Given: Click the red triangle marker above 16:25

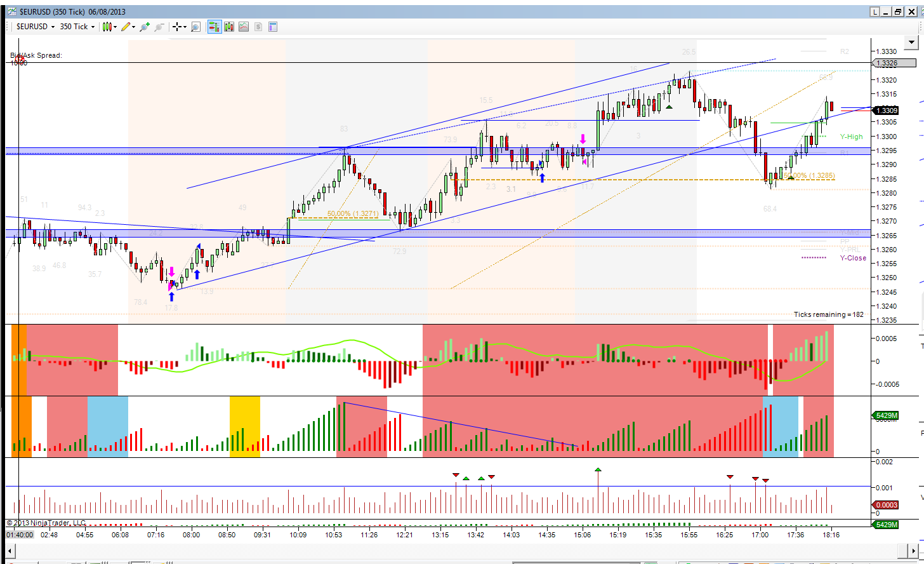Looking at the screenshot, I should click(x=730, y=476).
